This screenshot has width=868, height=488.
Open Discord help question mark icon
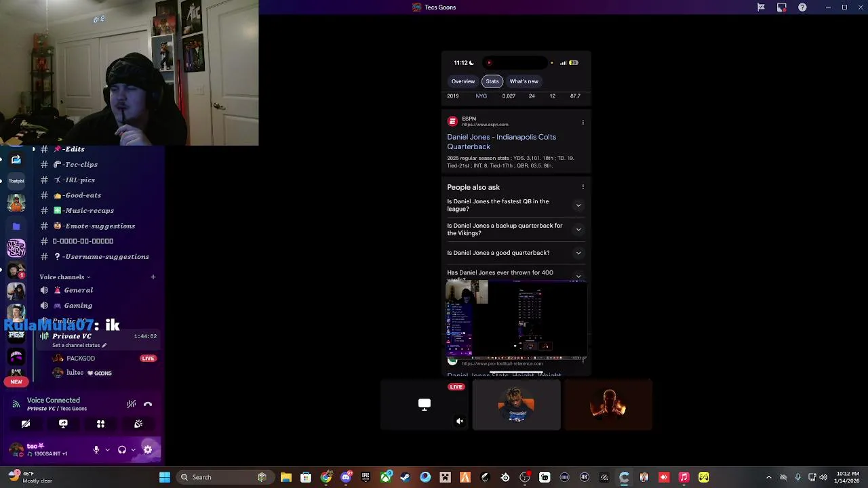pyautogui.click(x=802, y=7)
